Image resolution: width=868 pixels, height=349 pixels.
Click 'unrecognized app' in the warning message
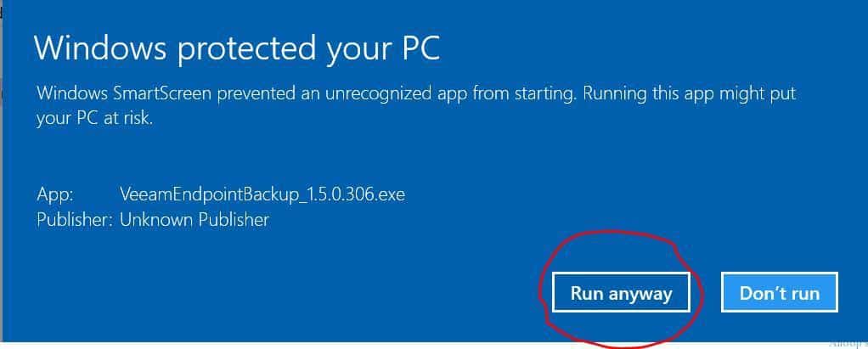coord(393,93)
